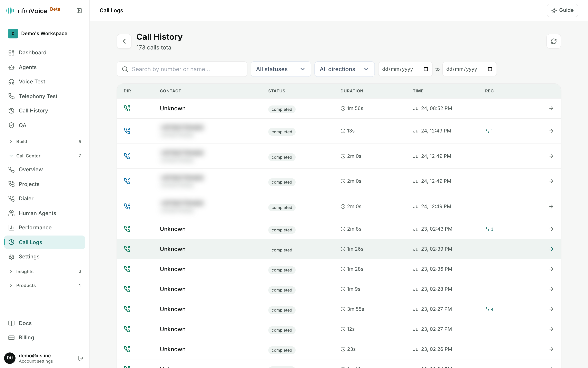Collapse the Call Center section
Image resolution: width=588 pixels, height=368 pixels.
click(45, 156)
